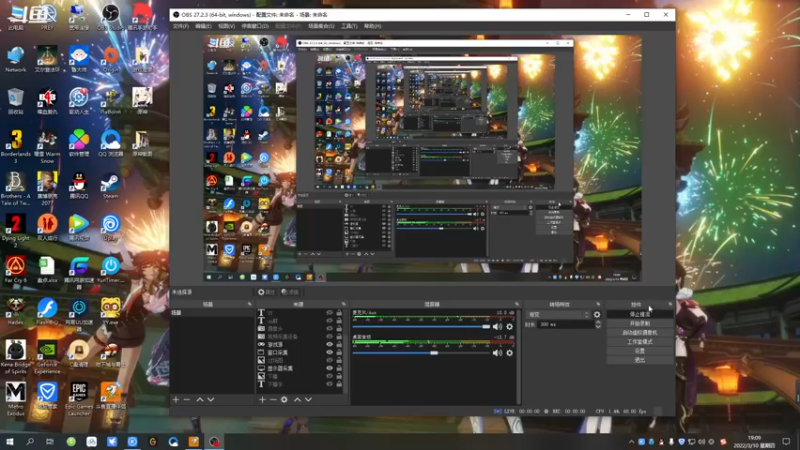The width and height of the screenshot is (800, 450).
Task: Open OBS 设置 from Controls panel
Action: pyautogui.click(x=639, y=351)
